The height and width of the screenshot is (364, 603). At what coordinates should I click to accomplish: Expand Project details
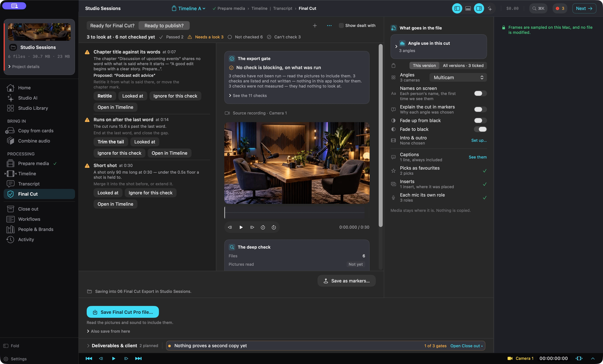(x=24, y=67)
